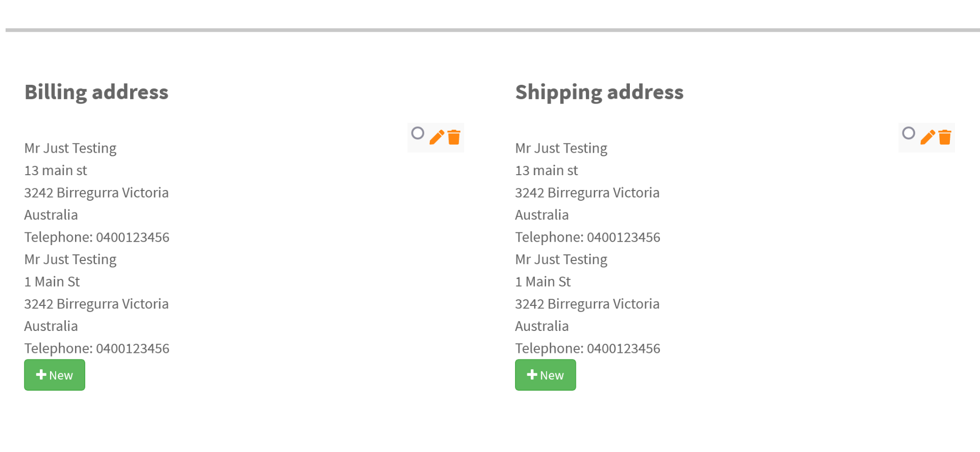The image size is (980, 452).
Task: Click the first billing "Mr Just Testing" name
Action: click(x=70, y=148)
